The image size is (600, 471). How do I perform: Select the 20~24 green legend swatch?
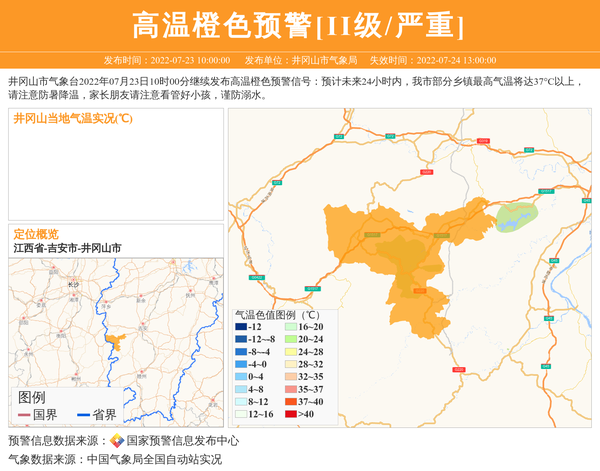pyautogui.click(x=291, y=339)
